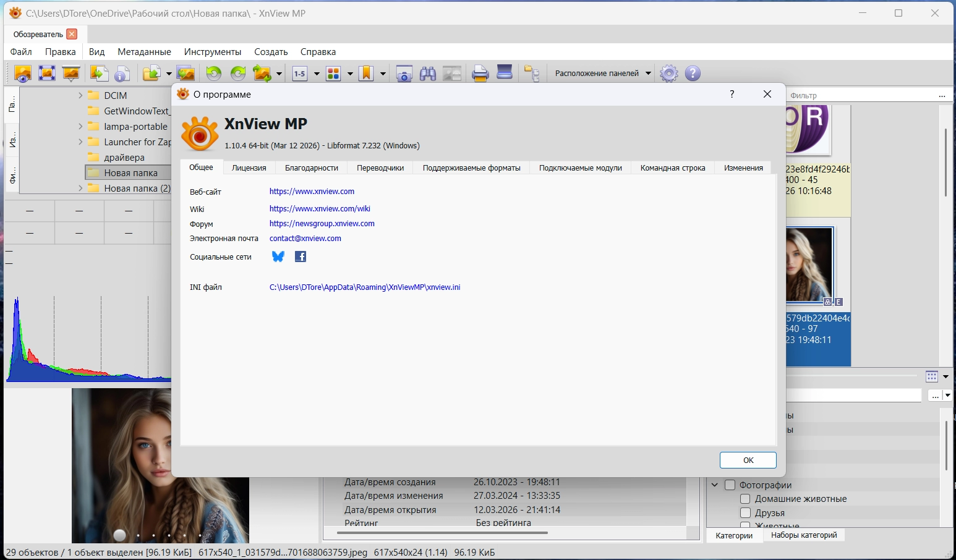Screen dimensions: 956x560
Task: Switch to the Лицензия tab
Action: 249,168
